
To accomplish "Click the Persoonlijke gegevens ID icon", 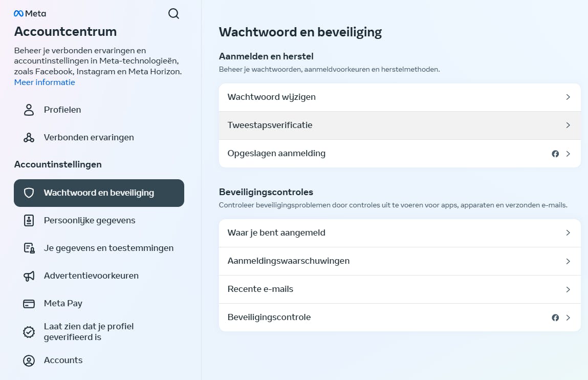I will coord(29,220).
